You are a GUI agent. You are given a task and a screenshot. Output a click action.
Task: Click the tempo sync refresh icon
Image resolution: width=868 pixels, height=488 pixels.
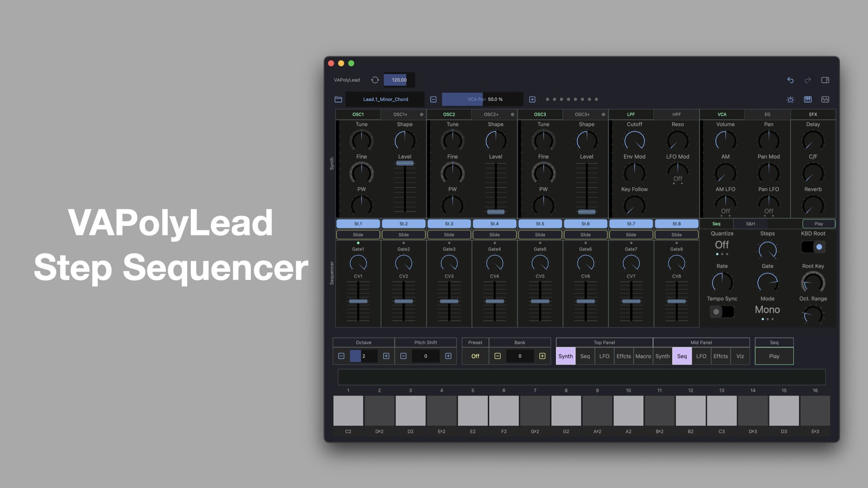click(x=375, y=80)
